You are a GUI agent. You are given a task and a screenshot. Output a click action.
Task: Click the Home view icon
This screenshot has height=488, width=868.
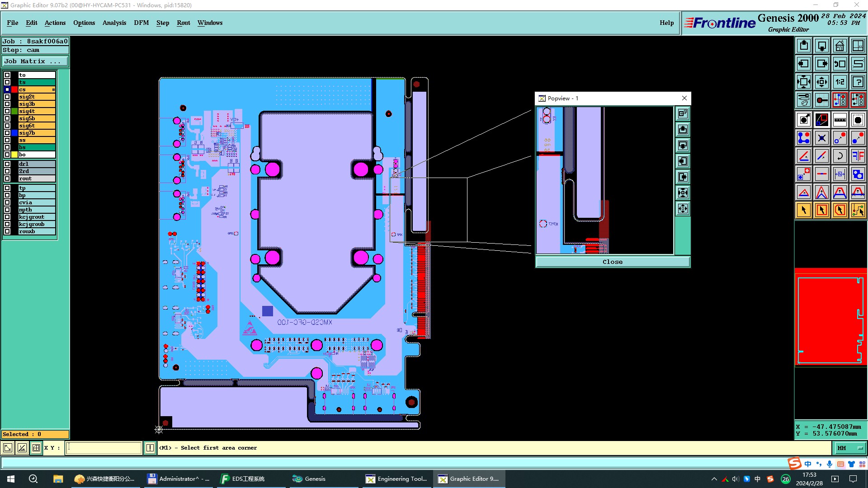coord(840,46)
